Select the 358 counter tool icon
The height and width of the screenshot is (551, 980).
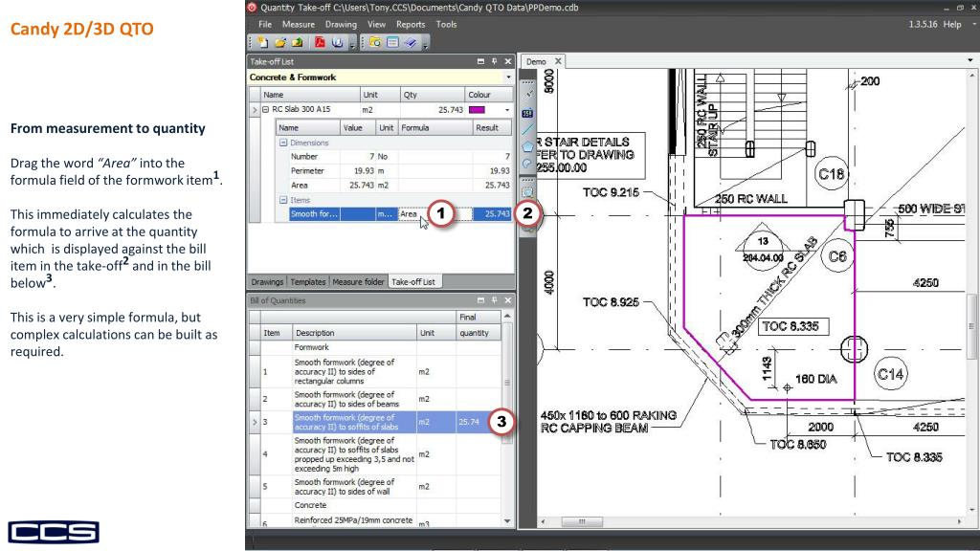click(x=527, y=113)
